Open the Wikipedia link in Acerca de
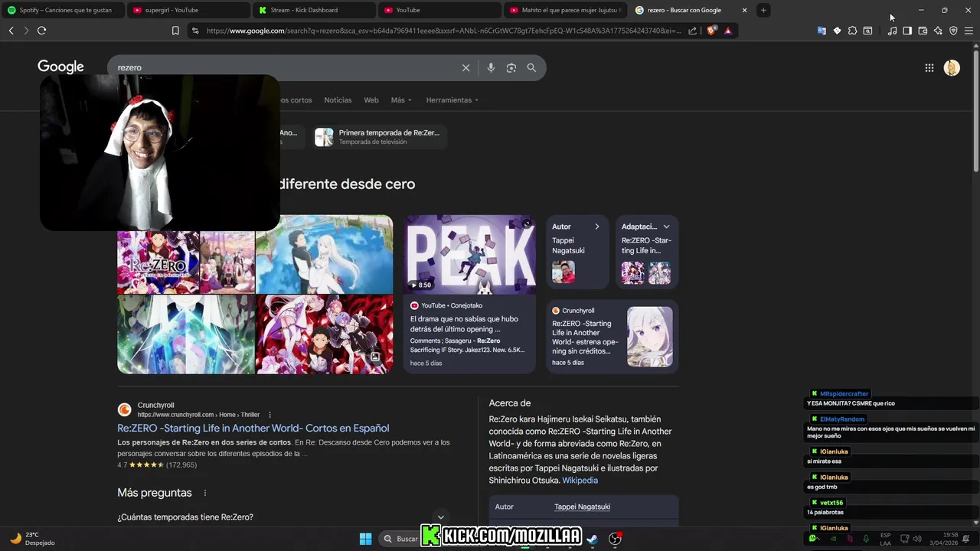Image resolution: width=980 pixels, height=551 pixels. coord(580,480)
